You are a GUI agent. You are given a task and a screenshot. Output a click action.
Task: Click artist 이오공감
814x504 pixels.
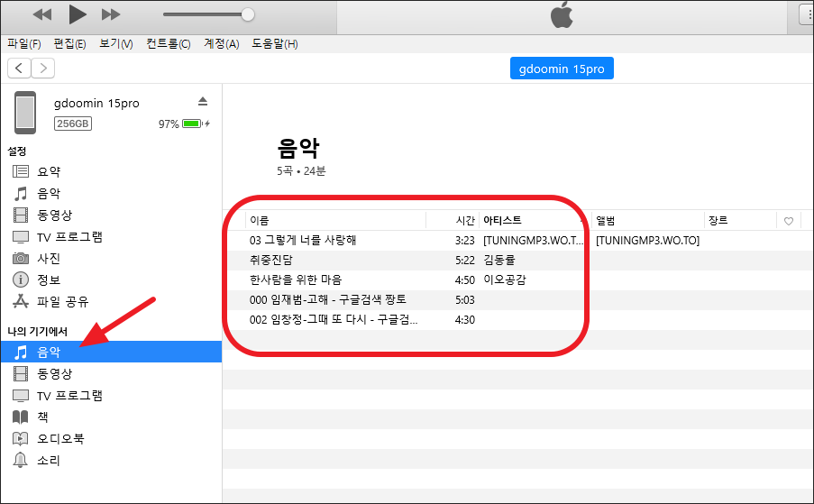[505, 279]
